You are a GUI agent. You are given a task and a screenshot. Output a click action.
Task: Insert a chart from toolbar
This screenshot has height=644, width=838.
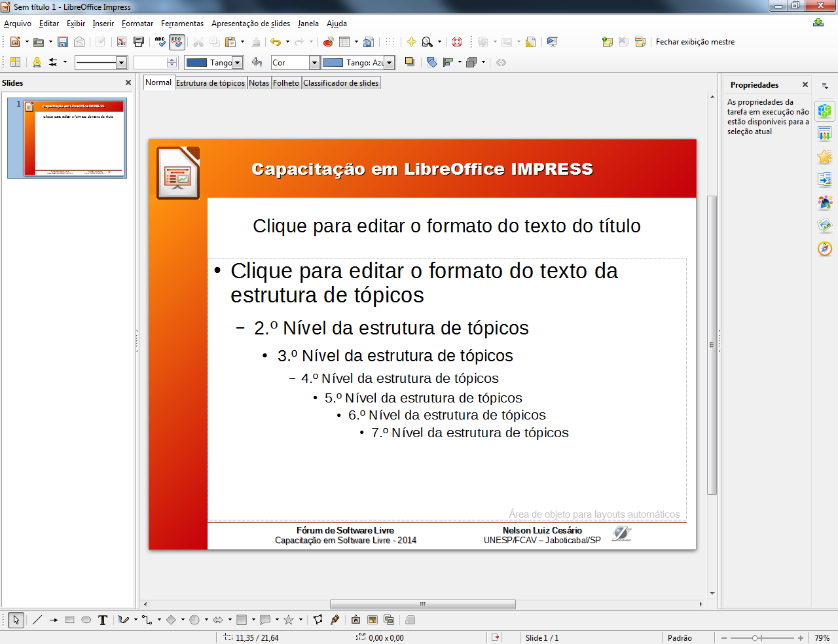[x=329, y=42]
